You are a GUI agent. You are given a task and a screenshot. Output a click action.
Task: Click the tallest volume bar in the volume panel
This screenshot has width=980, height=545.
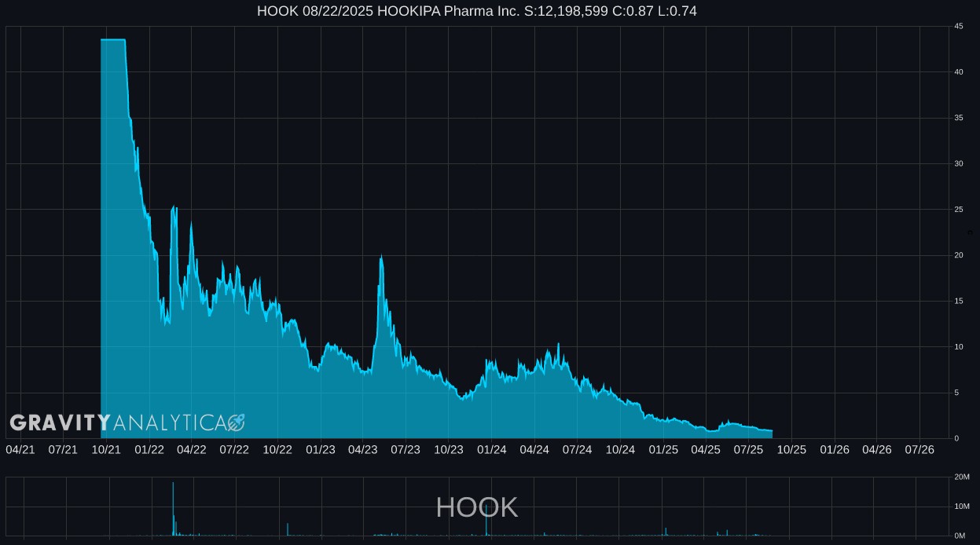173,509
